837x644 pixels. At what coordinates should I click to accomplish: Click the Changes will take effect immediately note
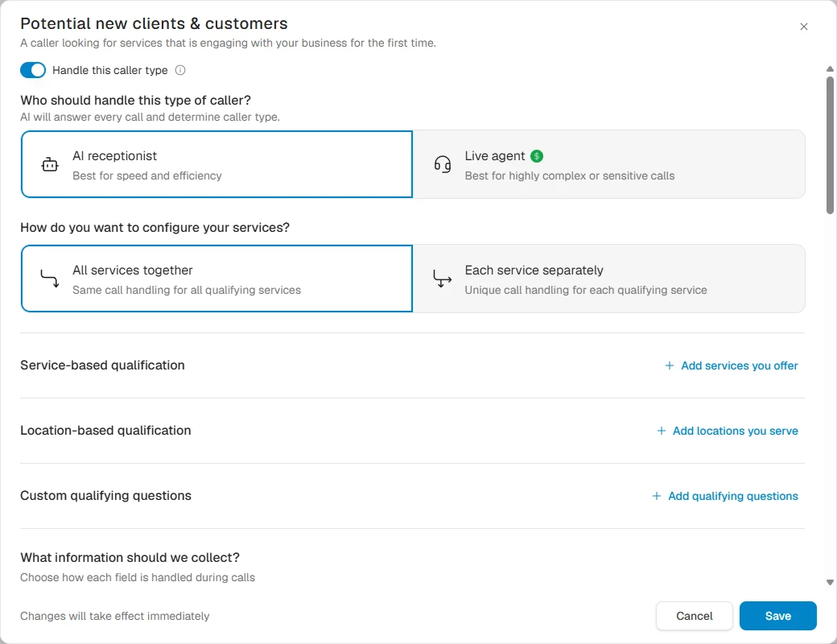pyautogui.click(x=115, y=617)
